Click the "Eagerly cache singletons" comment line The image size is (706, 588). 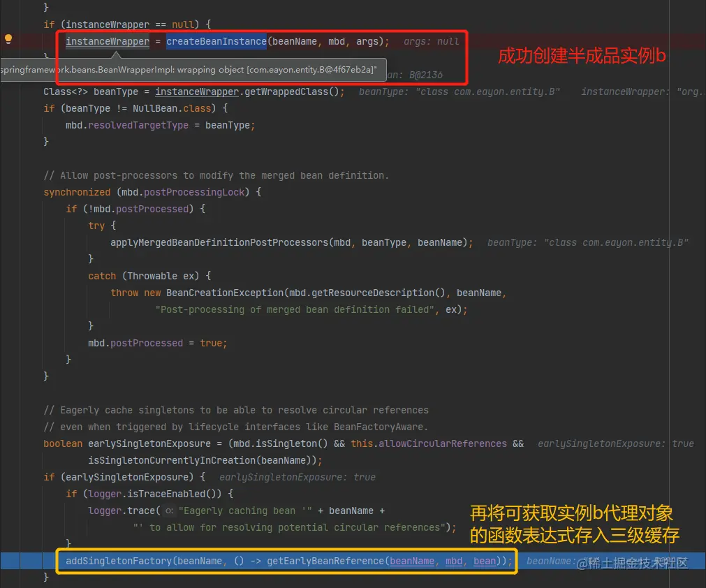pos(236,410)
